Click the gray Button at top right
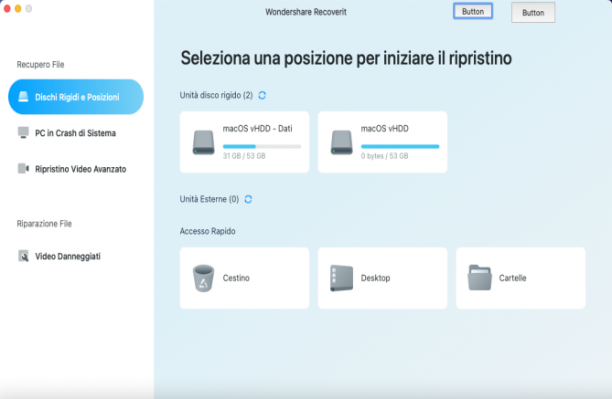This screenshot has height=399, width=612. 533,12
